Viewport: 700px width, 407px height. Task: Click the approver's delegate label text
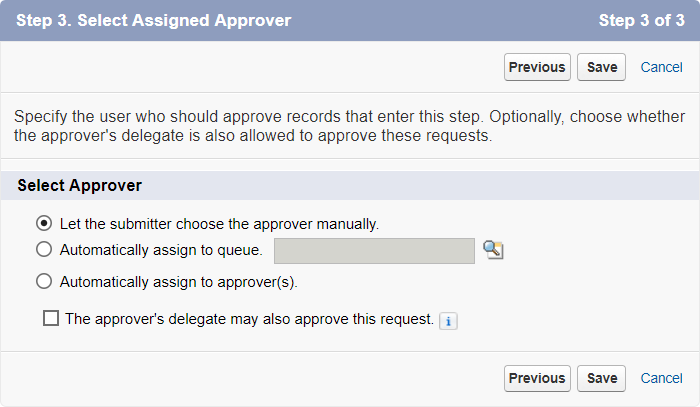(249, 320)
